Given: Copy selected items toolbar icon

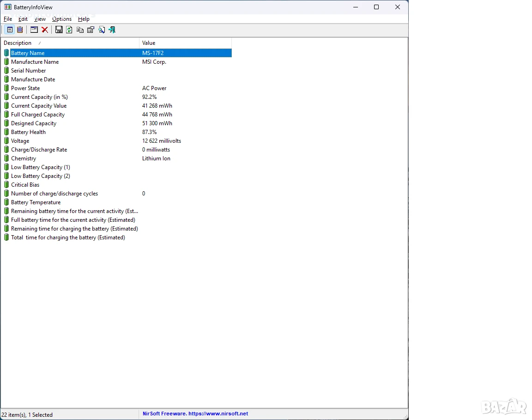Looking at the screenshot, I should [x=80, y=30].
